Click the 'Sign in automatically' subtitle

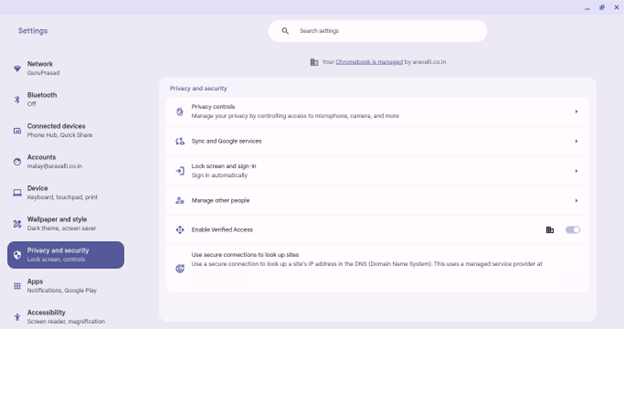click(x=219, y=175)
